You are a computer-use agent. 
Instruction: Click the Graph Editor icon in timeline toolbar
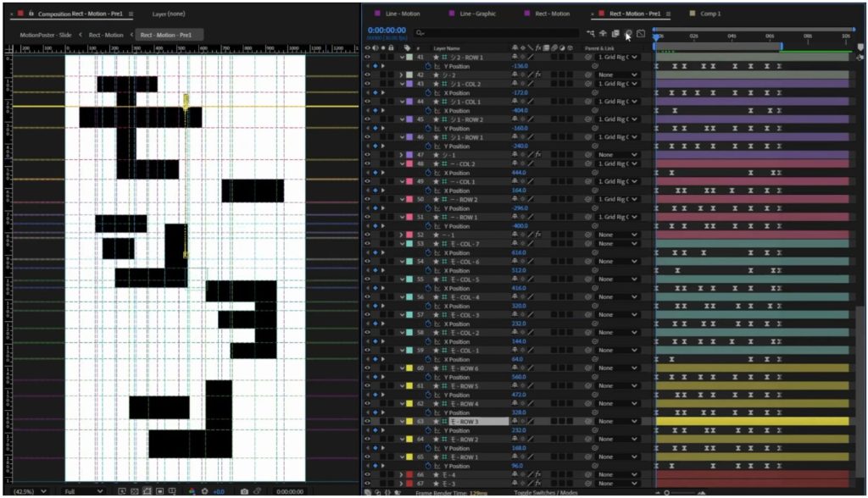(x=642, y=34)
